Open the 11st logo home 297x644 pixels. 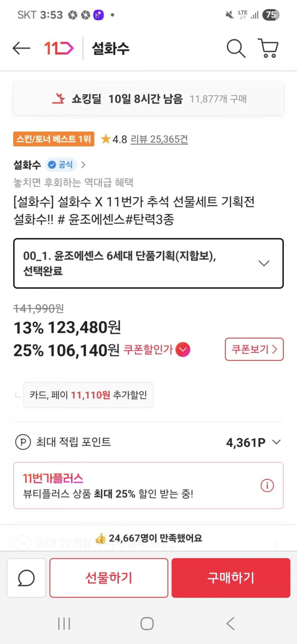pos(59,48)
